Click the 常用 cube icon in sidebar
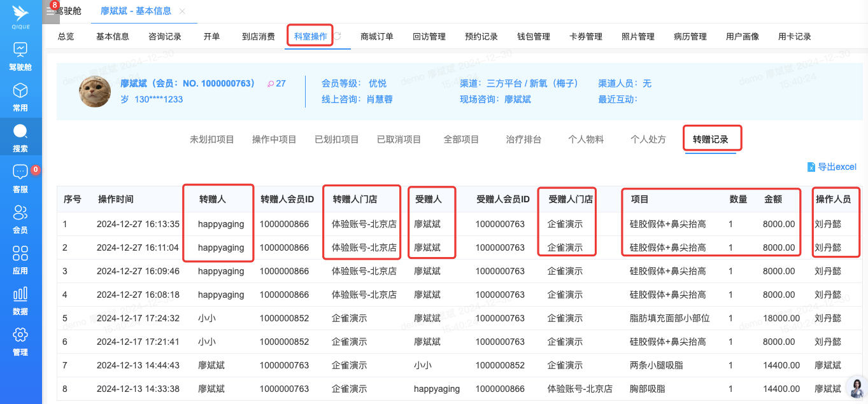This screenshot has width=868, height=404. coord(20,90)
